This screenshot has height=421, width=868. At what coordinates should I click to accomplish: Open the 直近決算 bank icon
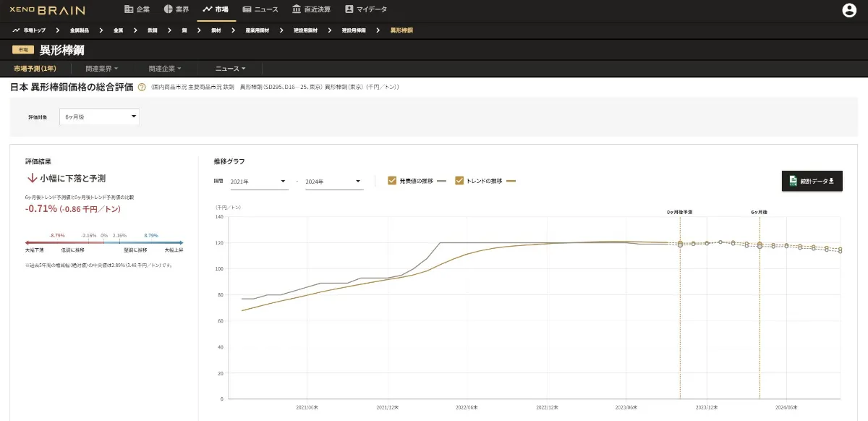pos(297,9)
